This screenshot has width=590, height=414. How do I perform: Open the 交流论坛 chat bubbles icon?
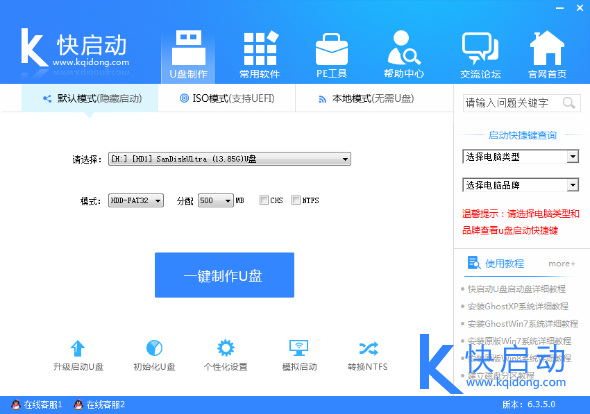point(480,48)
